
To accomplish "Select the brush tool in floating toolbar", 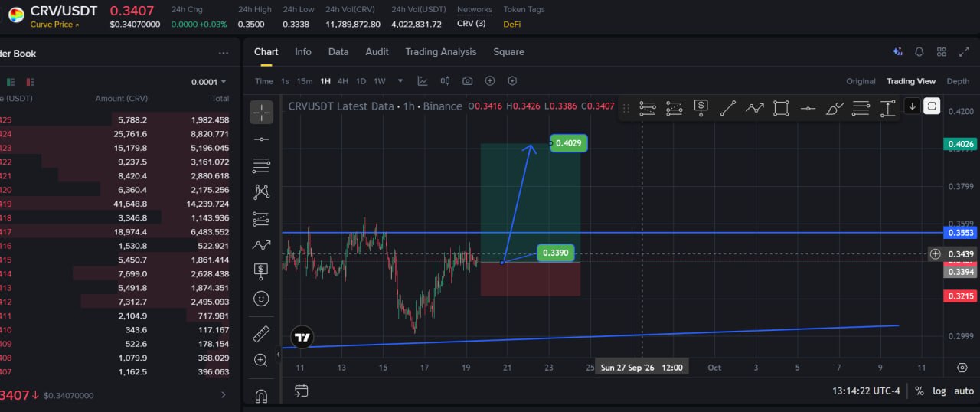I will click(x=835, y=108).
